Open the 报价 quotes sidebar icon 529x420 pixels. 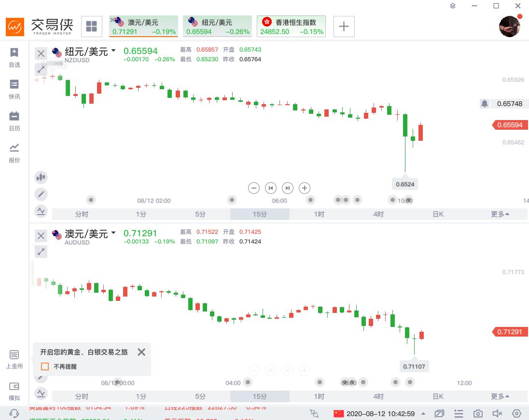tap(14, 152)
